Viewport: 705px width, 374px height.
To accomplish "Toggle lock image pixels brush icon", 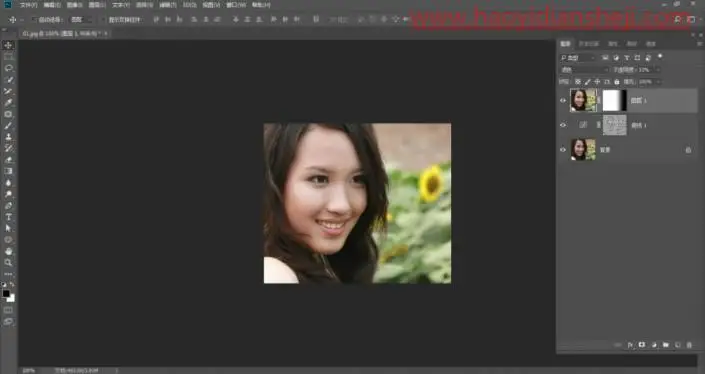I will click(x=588, y=82).
